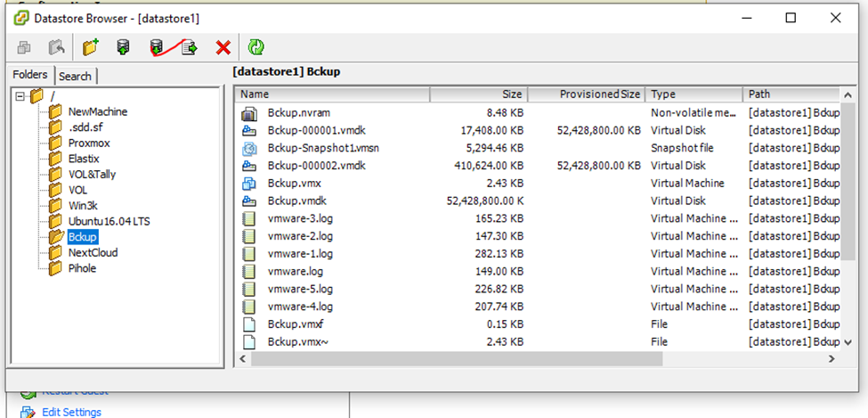Collapse the root folder tree node

[x=20, y=95]
